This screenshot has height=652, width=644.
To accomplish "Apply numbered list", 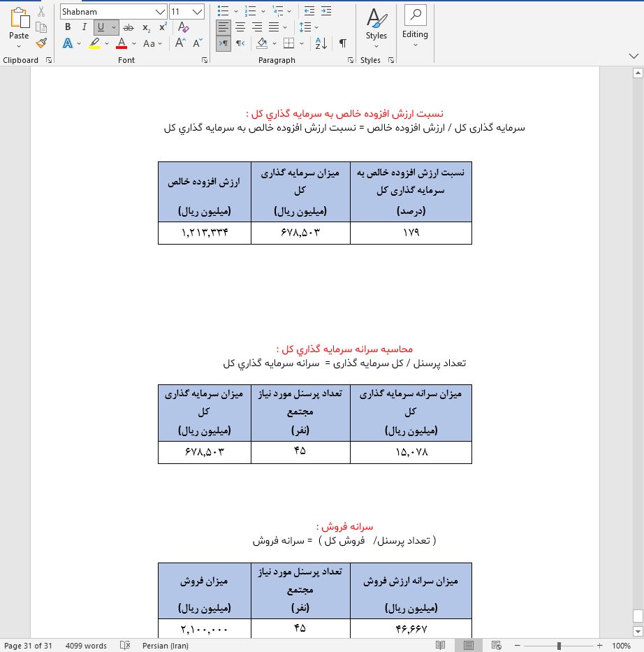I will 251,11.
